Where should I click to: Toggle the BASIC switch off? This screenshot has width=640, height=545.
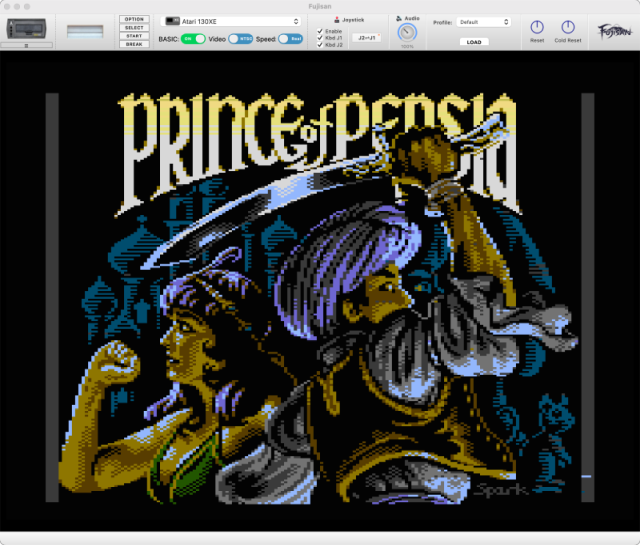(x=193, y=39)
